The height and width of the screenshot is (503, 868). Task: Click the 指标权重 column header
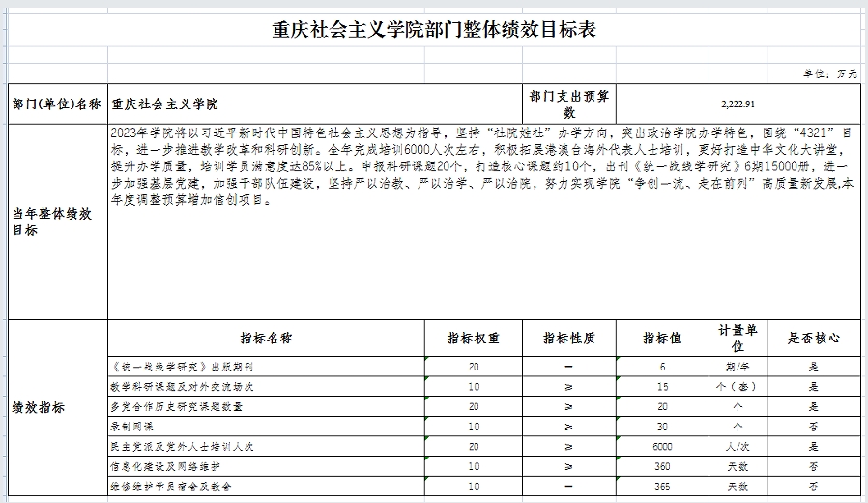[x=474, y=338]
